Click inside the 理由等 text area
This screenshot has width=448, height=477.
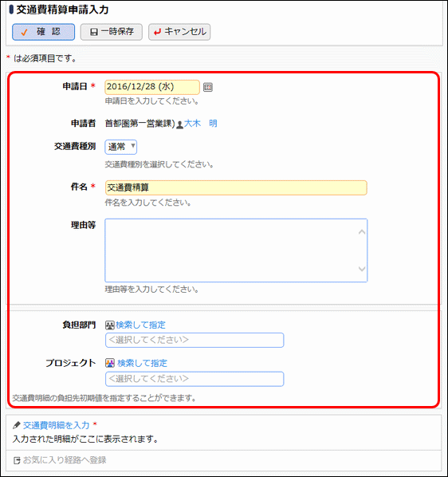click(x=236, y=250)
